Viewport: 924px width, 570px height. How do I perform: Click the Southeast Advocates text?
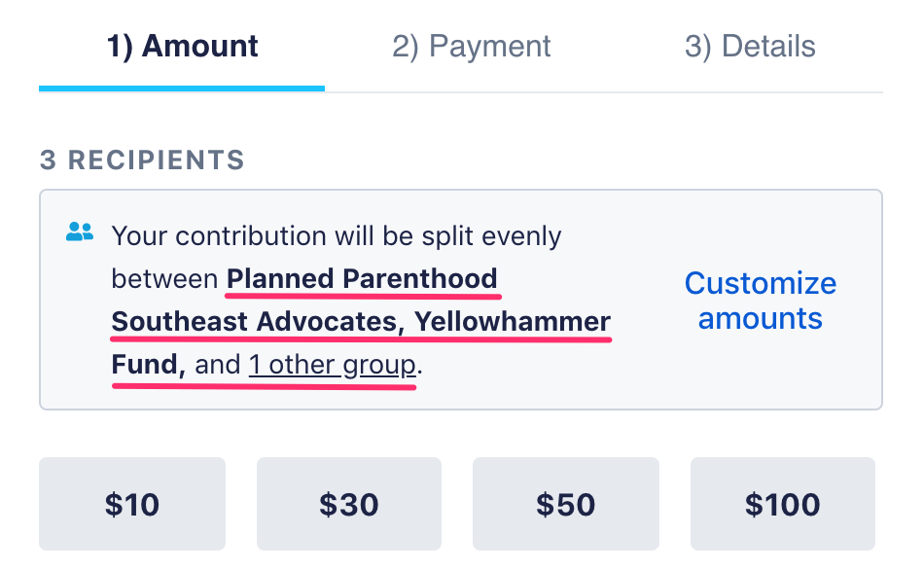258,322
